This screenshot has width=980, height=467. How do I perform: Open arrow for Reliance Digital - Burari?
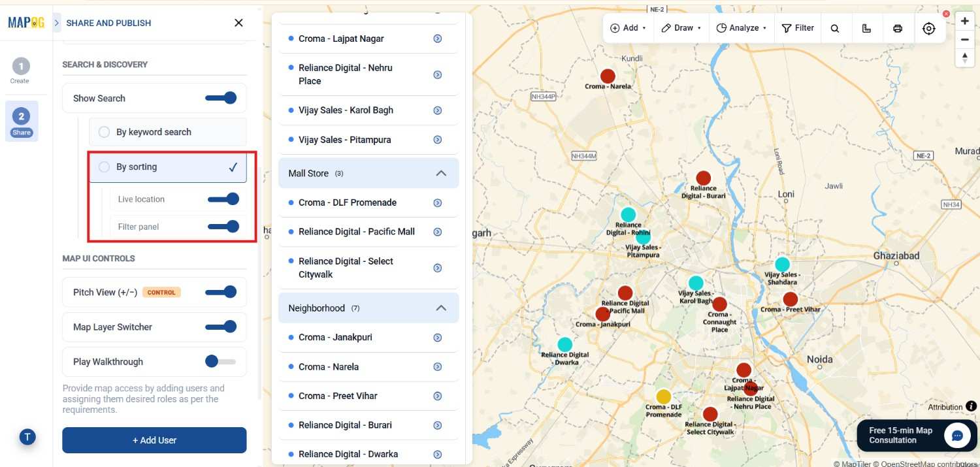point(438,425)
